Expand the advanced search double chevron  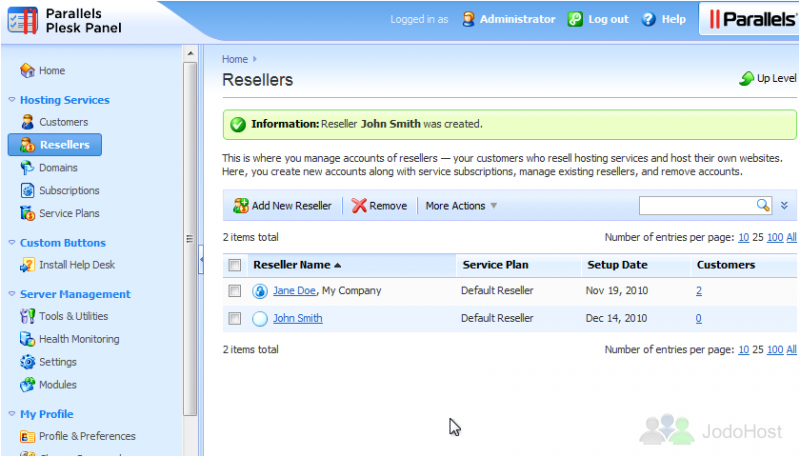[784, 205]
